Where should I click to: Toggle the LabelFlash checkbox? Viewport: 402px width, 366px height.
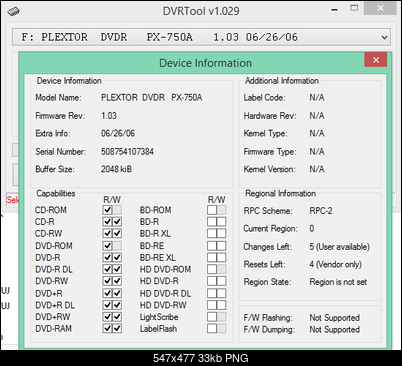(212, 329)
